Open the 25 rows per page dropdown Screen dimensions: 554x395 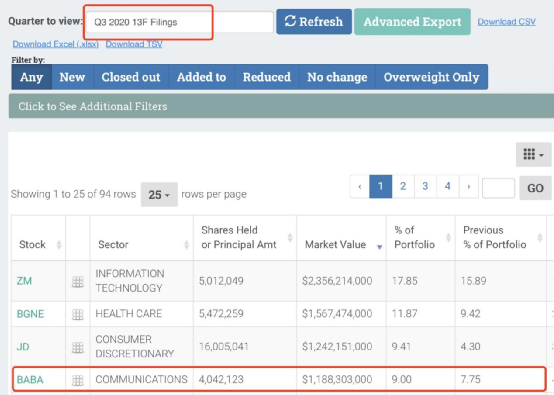[159, 194]
